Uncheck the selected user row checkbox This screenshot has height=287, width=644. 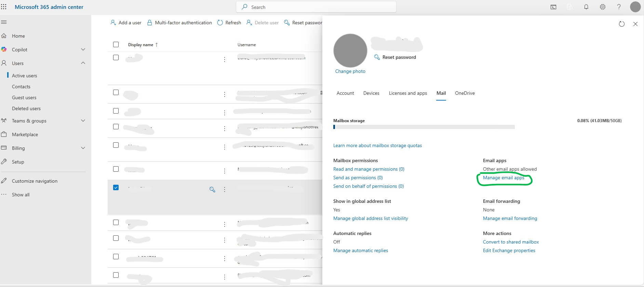click(x=116, y=187)
